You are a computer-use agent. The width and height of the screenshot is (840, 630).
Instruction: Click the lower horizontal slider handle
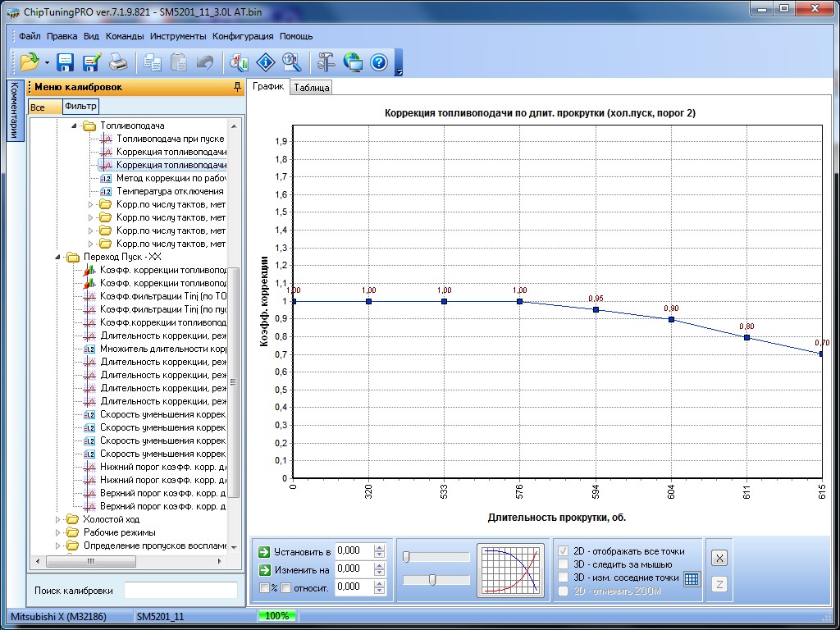432,580
